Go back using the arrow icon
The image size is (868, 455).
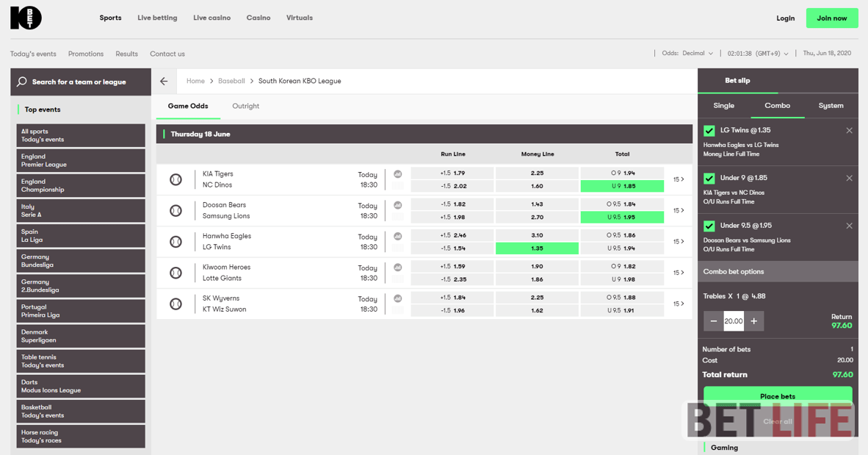click(164, 81)
